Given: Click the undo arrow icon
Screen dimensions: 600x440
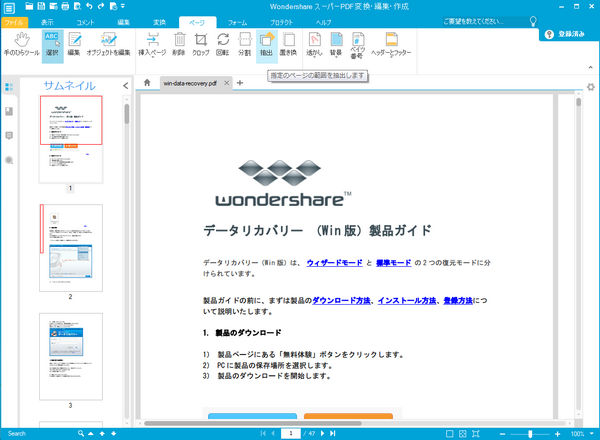Looking at the screenshot, I should click(x=89, y=6).
